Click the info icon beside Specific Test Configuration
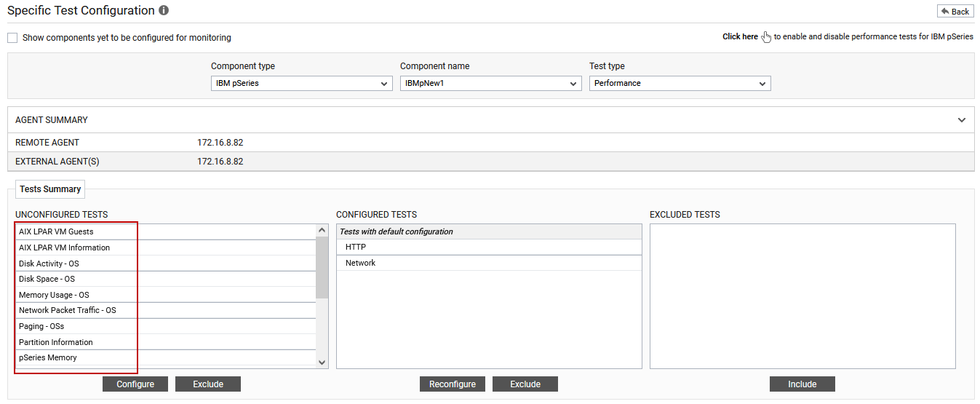Image resolution: width=980 pixels, height=404 pixels. click(x=164, y=11)
